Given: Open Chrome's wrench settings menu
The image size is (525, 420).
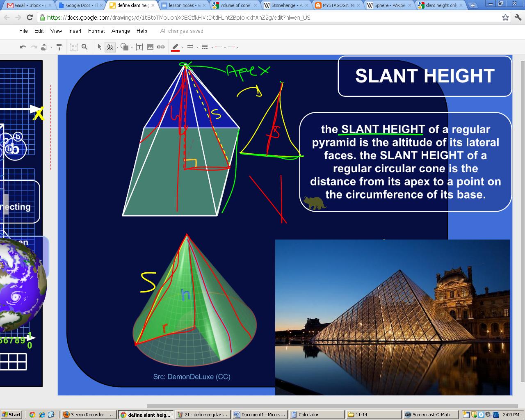Looking at the screenshot, I should click(x=518, y=18).
